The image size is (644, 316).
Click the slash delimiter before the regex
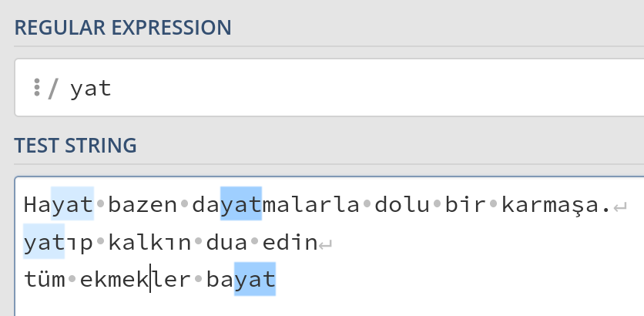click(x=52, y=88)
